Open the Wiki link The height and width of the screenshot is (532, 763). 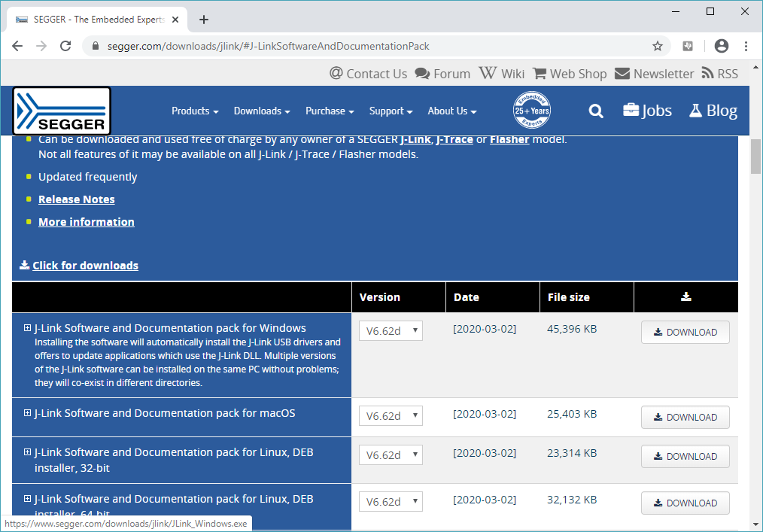[x=502, y=74]
